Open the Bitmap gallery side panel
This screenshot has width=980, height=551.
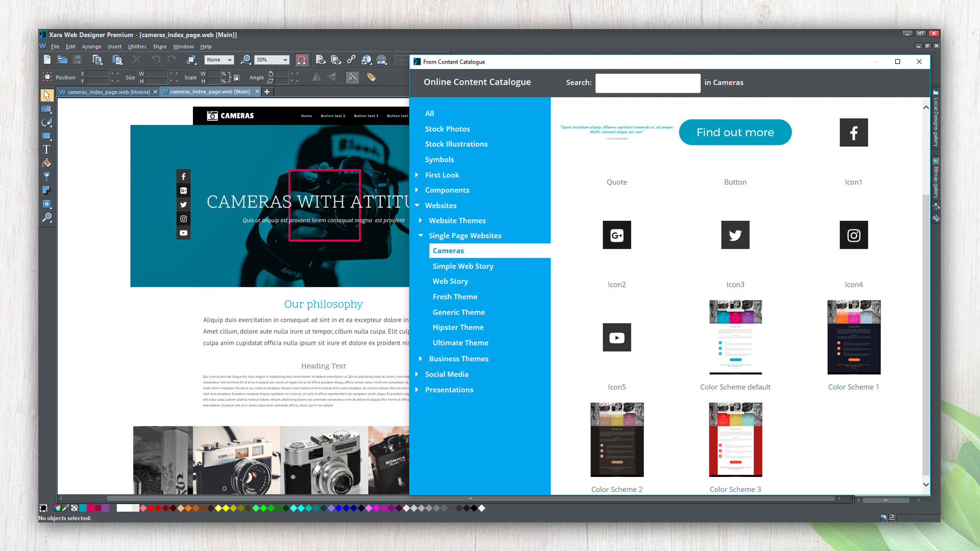point(936,179)
